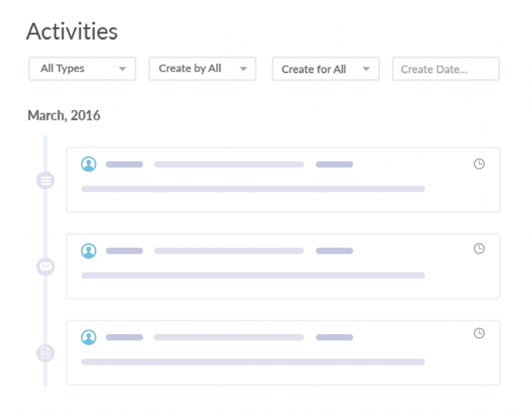Expand the Create by All dropdown
The width and height of the screenshot is (532, 411).
coord(202,69)
